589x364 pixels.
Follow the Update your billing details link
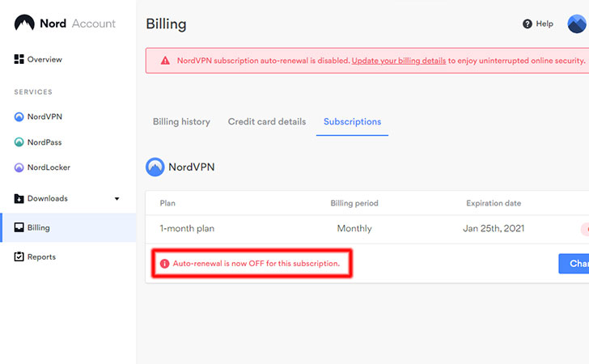click(x=399, y=61)
